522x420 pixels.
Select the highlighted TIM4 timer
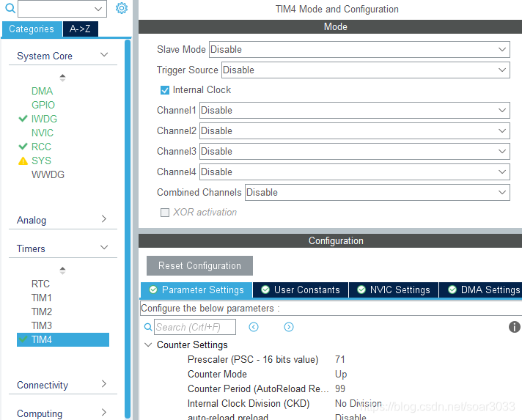point(63,340)
